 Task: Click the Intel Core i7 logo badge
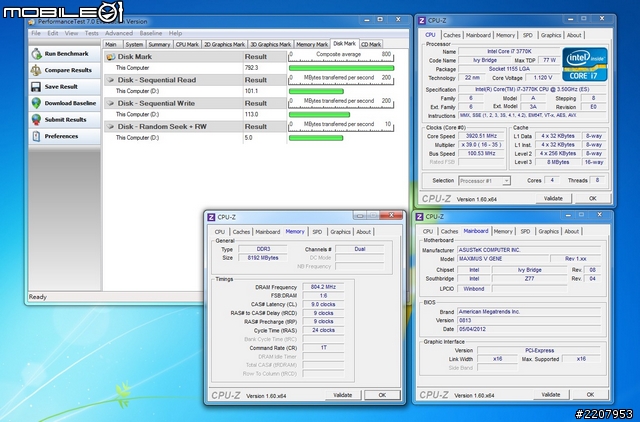584,64
